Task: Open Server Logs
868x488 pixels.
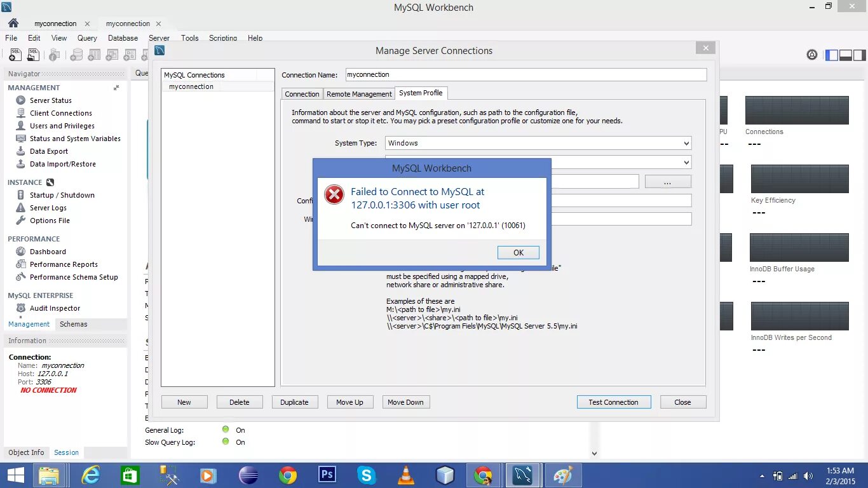Action: pos(48,208)
